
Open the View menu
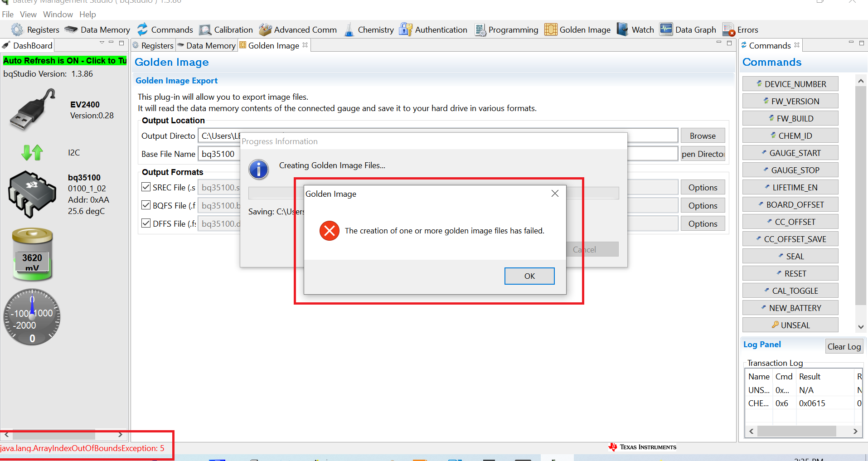tap(28, 15)
